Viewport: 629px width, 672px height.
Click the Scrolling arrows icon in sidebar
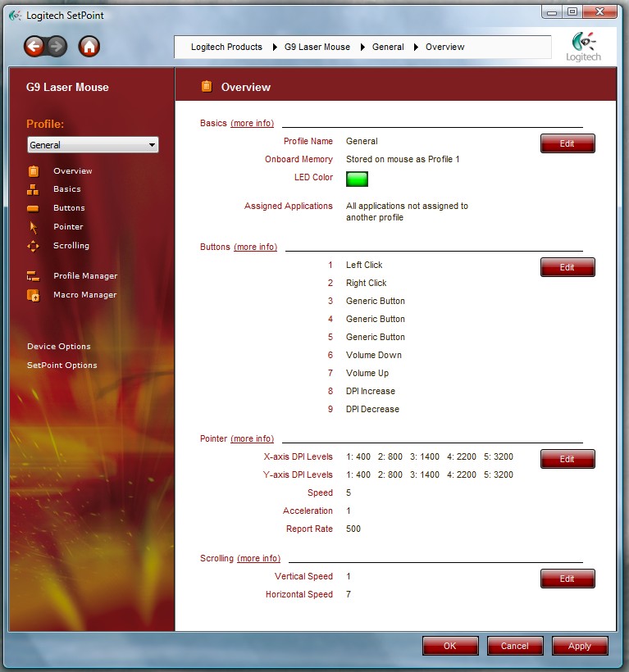[x=33, y=246]
